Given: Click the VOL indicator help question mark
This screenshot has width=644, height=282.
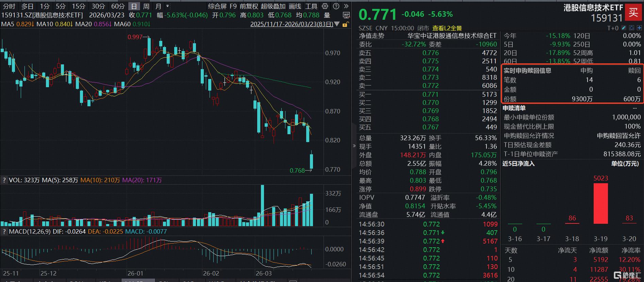Looking at the screenshot, I should tap(4, 180).
